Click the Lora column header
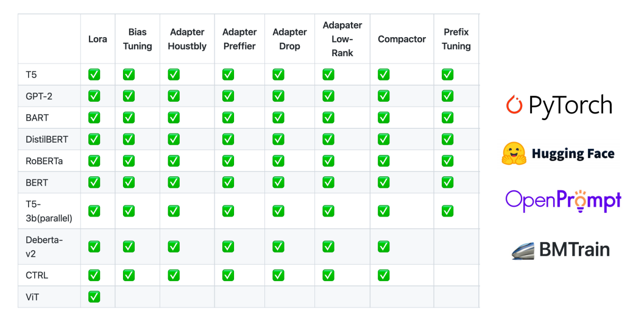The height and width of the screenshot is (319, 644). click(97, 39)
